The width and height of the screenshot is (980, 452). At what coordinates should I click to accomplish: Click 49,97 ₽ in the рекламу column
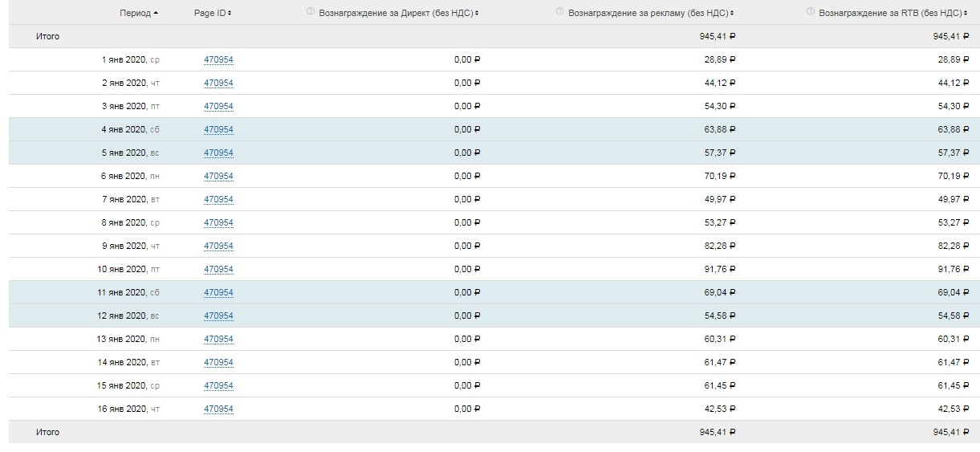(720, 200)
